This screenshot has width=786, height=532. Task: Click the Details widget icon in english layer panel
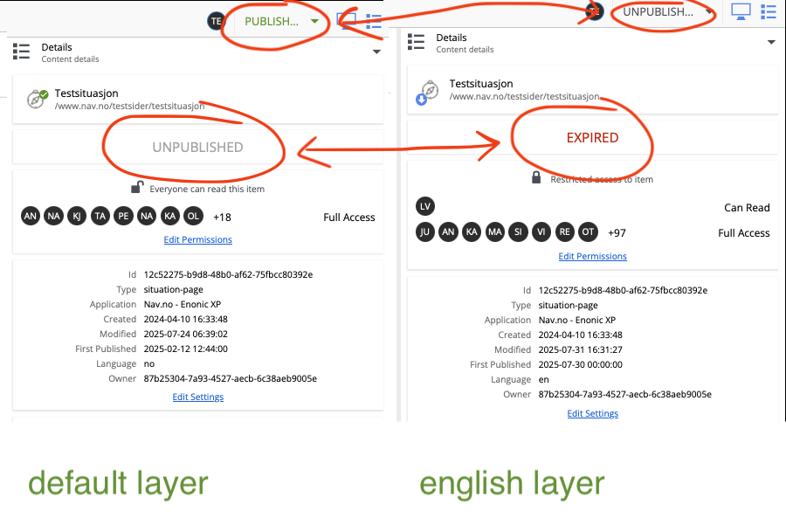416,42
